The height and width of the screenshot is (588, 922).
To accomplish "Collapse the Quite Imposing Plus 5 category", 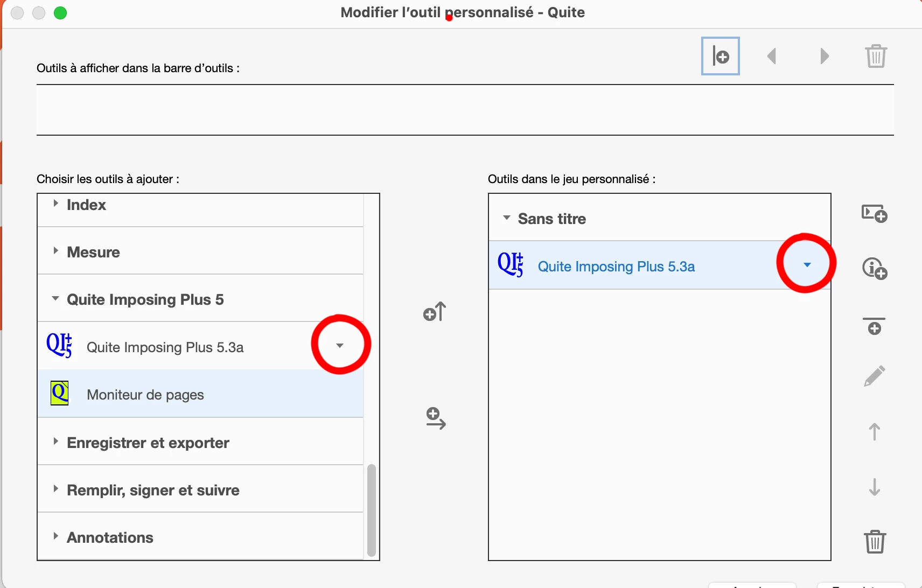I will coord(55,298).
